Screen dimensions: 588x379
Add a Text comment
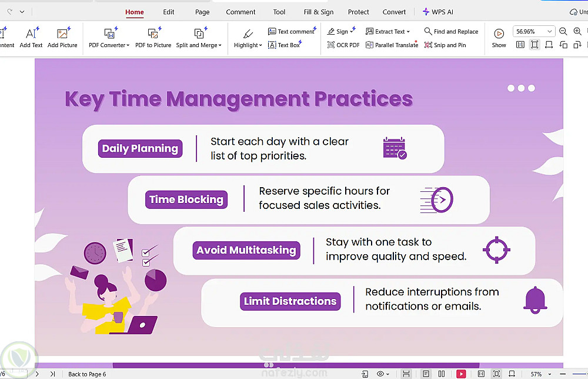click(x=292, y=32)
